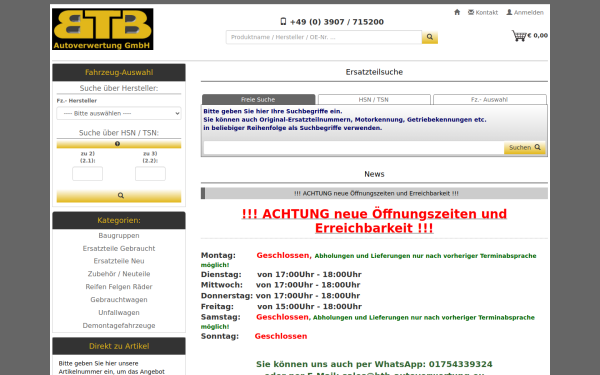Screen dimensions: 600x375
Task: Click the cart total € 0,00
Action: (x=537, y=36)
